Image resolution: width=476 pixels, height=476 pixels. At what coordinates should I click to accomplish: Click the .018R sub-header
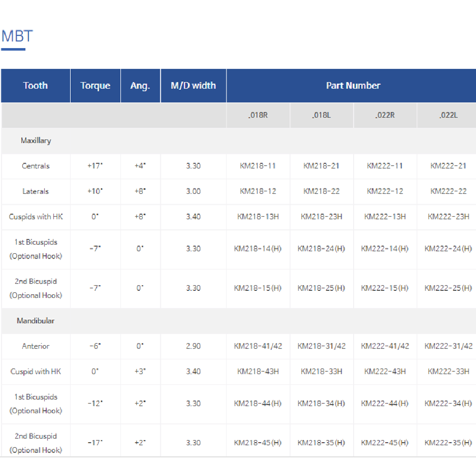pyautogui.click(x=258, y=116)
